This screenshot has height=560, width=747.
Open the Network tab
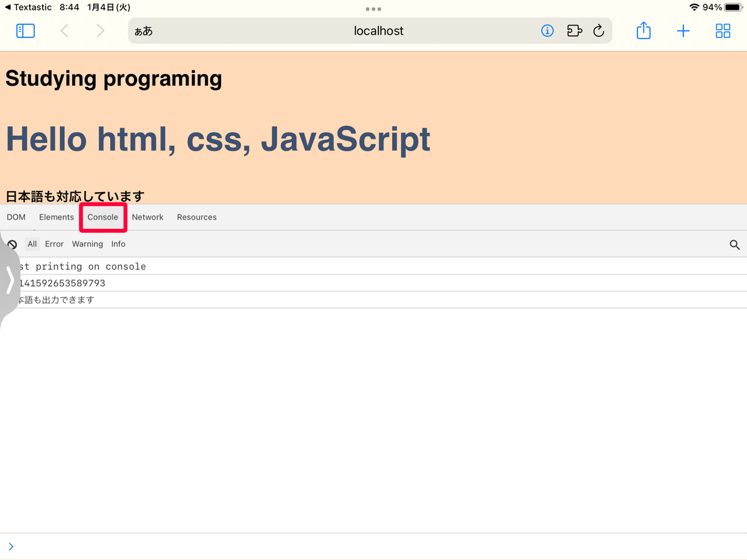(x=148, y=217)
